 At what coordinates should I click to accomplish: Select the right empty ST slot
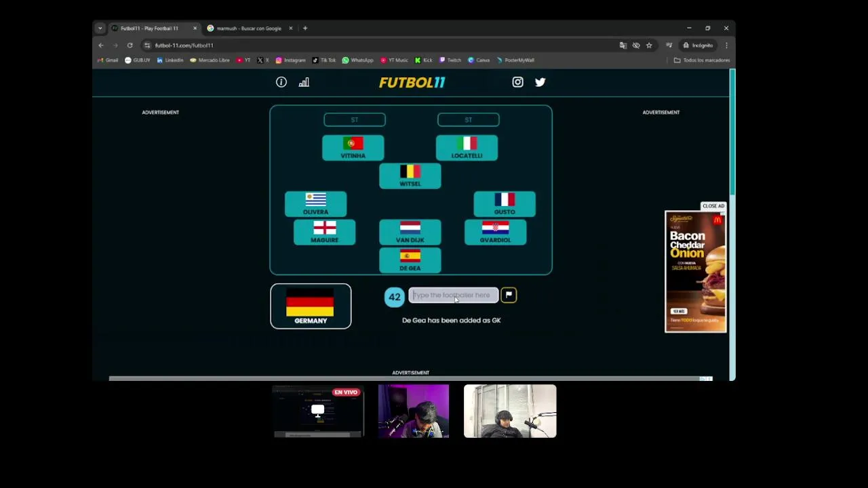coord(469,120)
